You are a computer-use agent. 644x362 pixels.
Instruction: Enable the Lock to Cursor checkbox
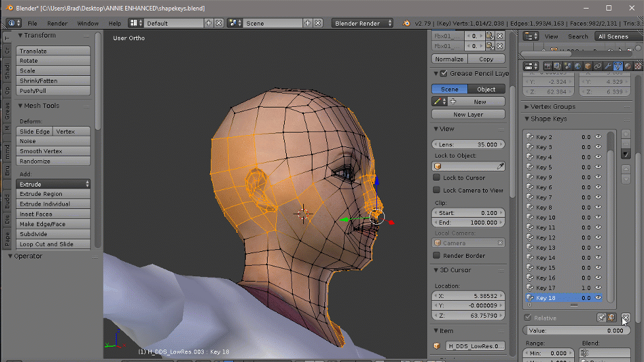tap(436, 178)
